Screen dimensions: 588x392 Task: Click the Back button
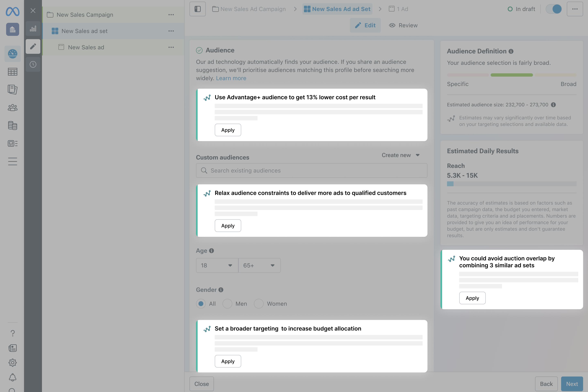click(546, 384)
